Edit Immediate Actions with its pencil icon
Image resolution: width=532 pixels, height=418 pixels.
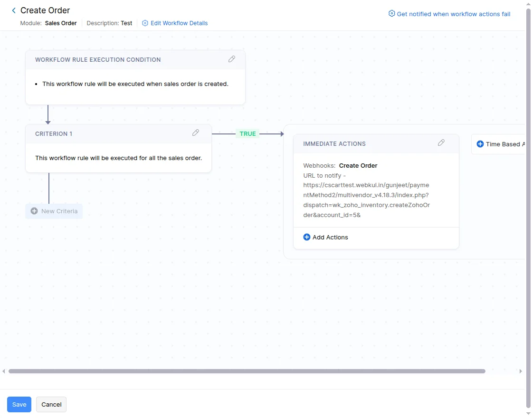441,142
